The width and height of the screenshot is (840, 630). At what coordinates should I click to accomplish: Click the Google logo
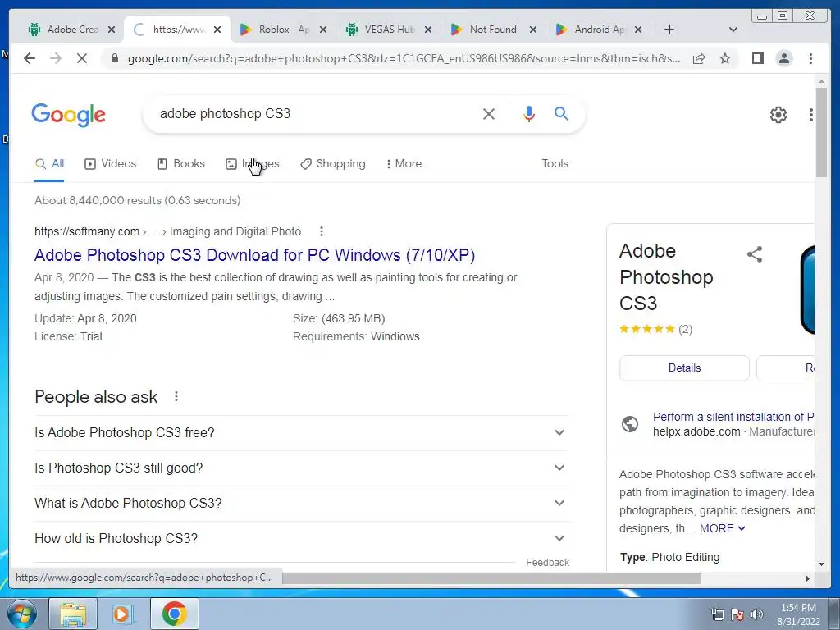coord(69,115)
